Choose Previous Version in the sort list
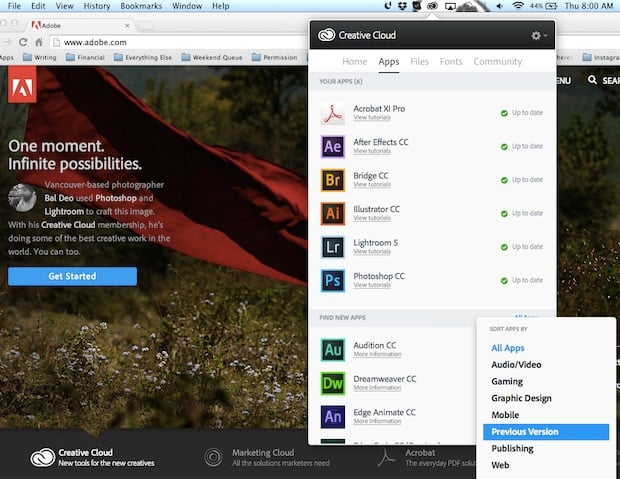The height and width of the screenshot is (479, 620). pos(546,432)
